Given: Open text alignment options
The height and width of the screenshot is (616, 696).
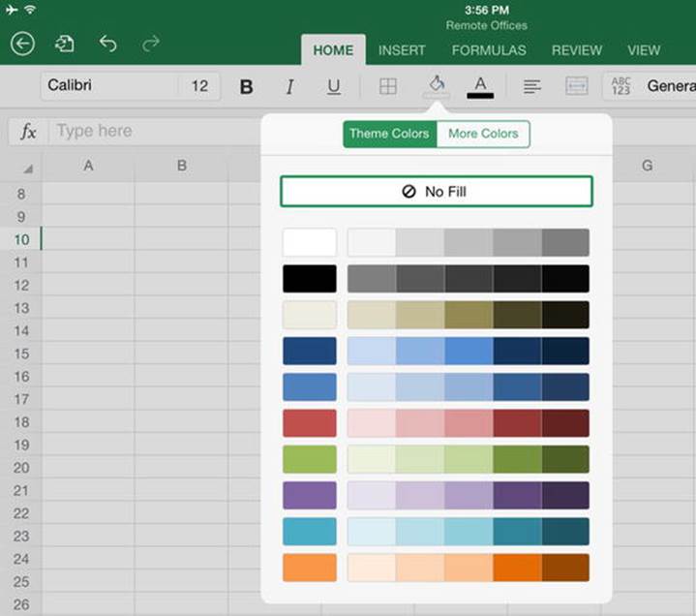Looking at the screenshot, I should coord(531,86).
